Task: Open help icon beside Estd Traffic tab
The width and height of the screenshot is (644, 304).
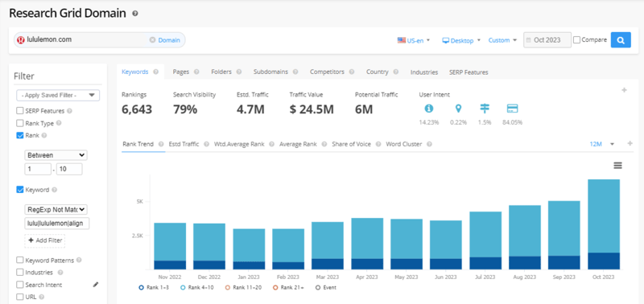Action: (x=207, y=145)
